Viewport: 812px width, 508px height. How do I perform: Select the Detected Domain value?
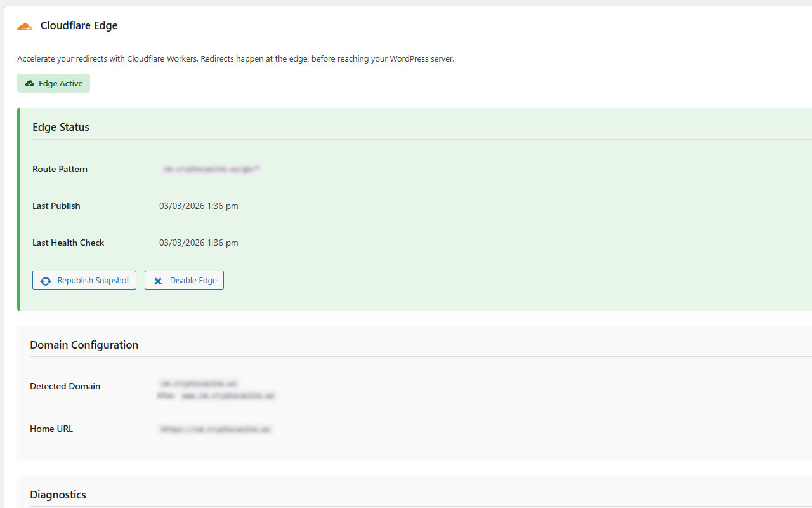click(x=198, y=383)
